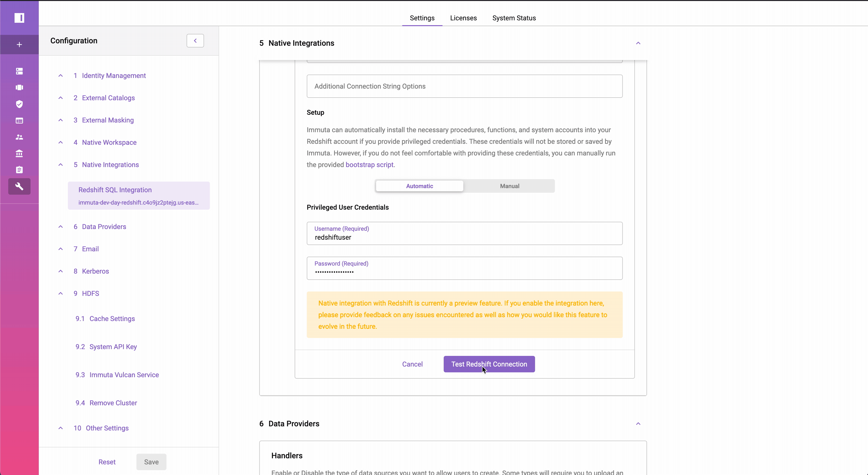Image resolution: width=868 pixels, height=475 pixels.
Task: Collapse the Native Integrations section header chevron
Action: click(638, 43)
